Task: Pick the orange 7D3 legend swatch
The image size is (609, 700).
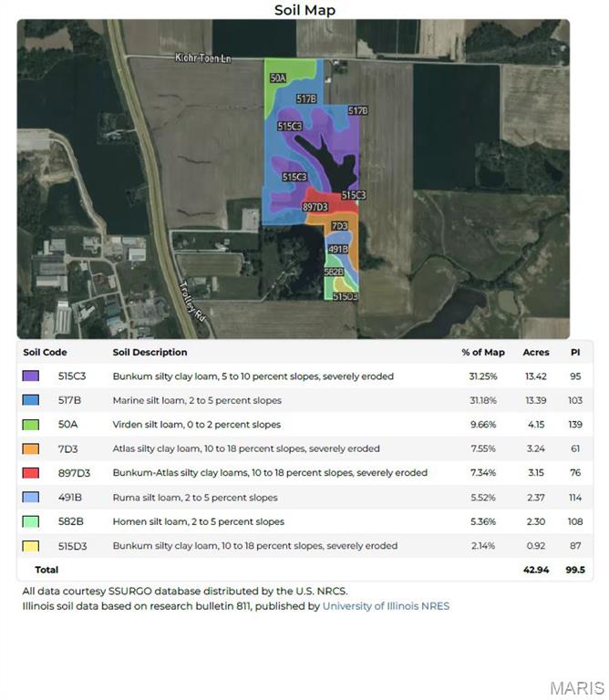Action: pos(30,448)
